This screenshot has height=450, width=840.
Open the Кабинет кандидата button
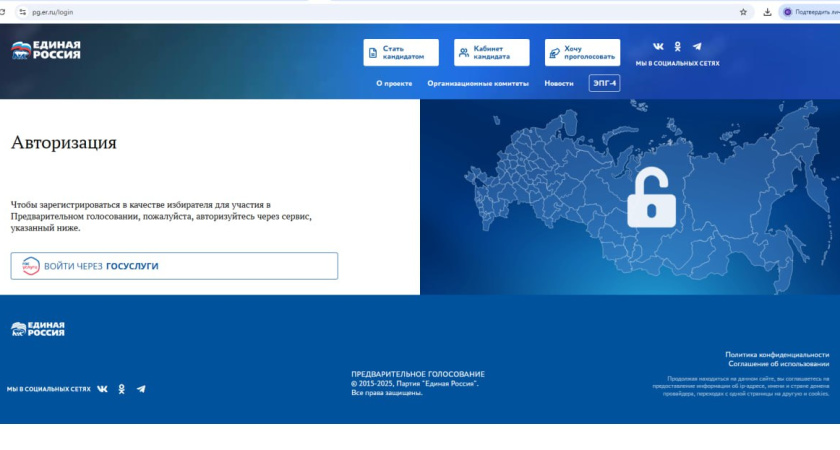click(491, 53)
